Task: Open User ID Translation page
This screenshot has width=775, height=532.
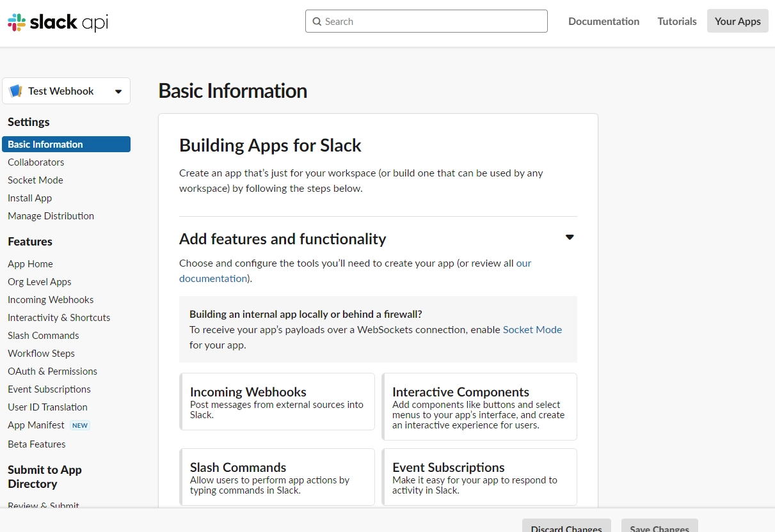Action: 47,407
